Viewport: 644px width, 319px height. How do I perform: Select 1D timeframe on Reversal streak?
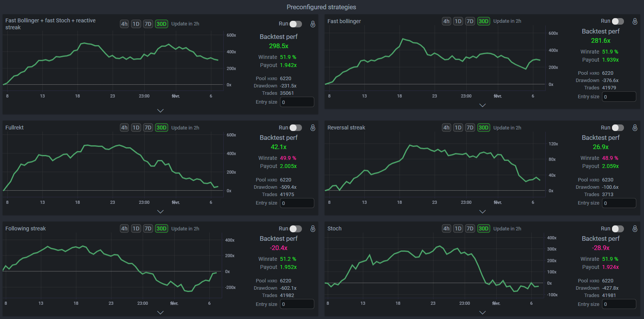tap(458, 128)
